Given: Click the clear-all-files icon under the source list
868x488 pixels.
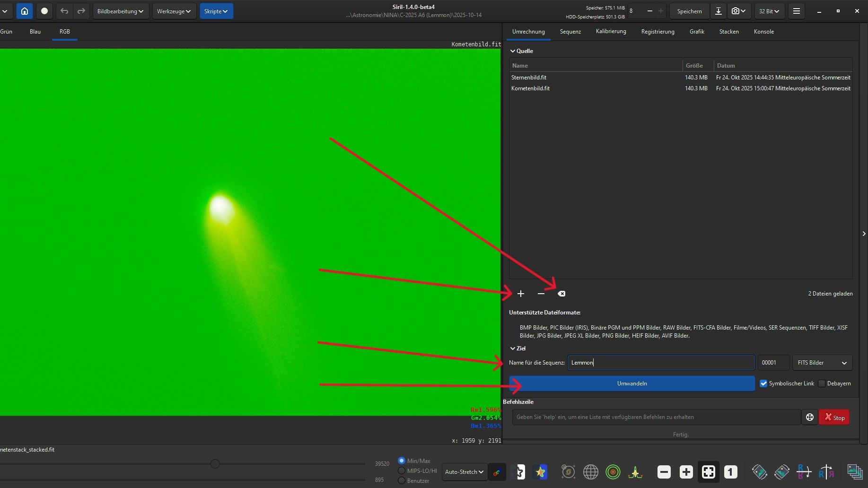Looking at the screenshot, I should tap(561, 294).
